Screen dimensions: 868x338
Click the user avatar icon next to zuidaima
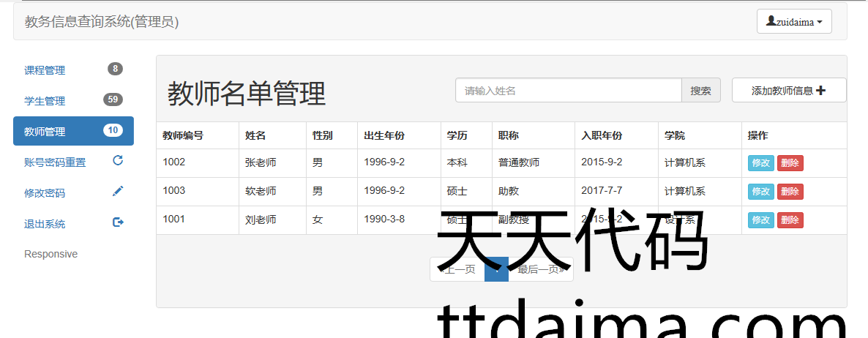pos(771,21)
